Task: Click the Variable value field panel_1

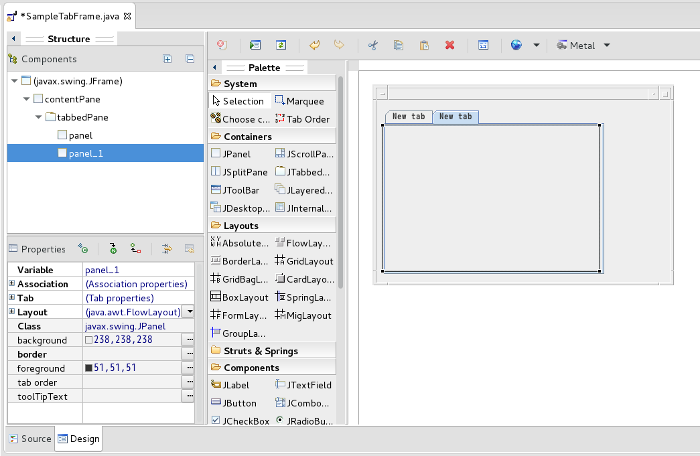Action: [x=138, y=270]
